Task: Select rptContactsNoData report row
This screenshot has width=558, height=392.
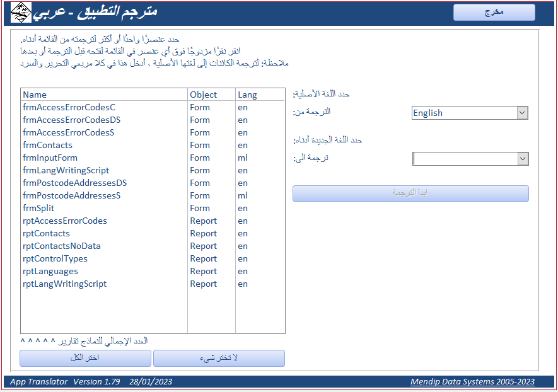Action: point(153,246)
